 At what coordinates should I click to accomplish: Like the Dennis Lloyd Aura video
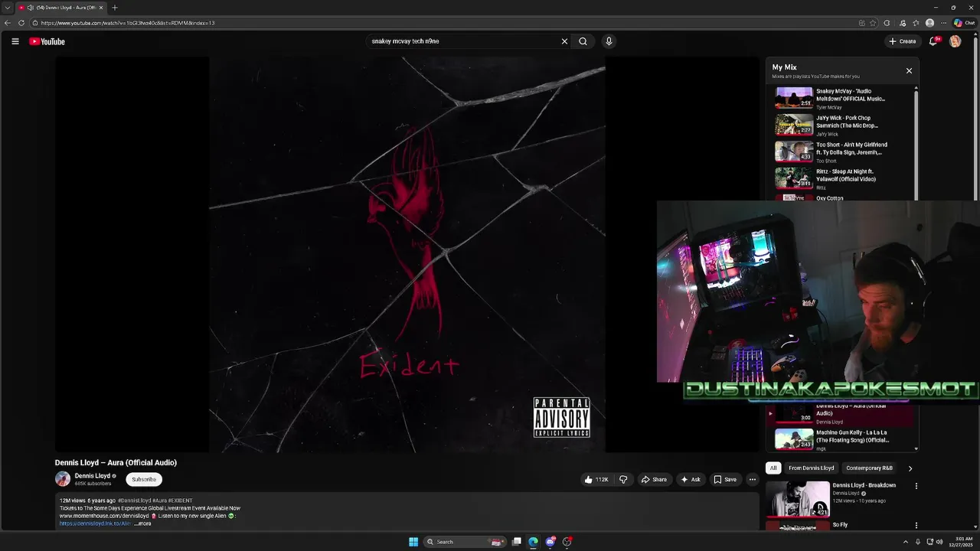[596, 480]
